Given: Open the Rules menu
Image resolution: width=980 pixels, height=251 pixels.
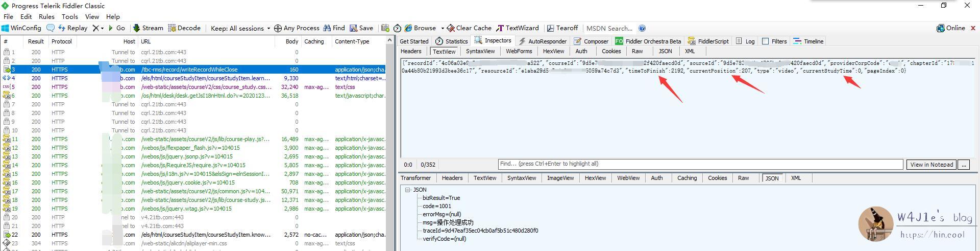Looking at the screenshot, I should pos(46,16).
